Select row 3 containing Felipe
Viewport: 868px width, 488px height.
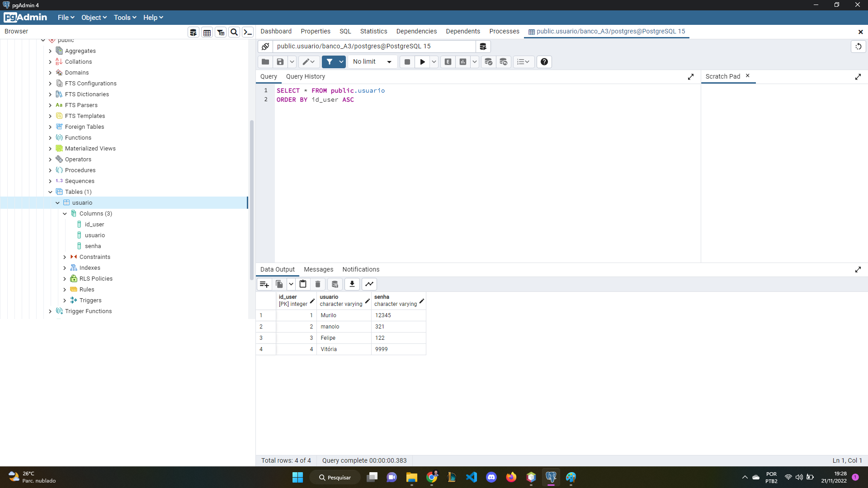(261, 338)
